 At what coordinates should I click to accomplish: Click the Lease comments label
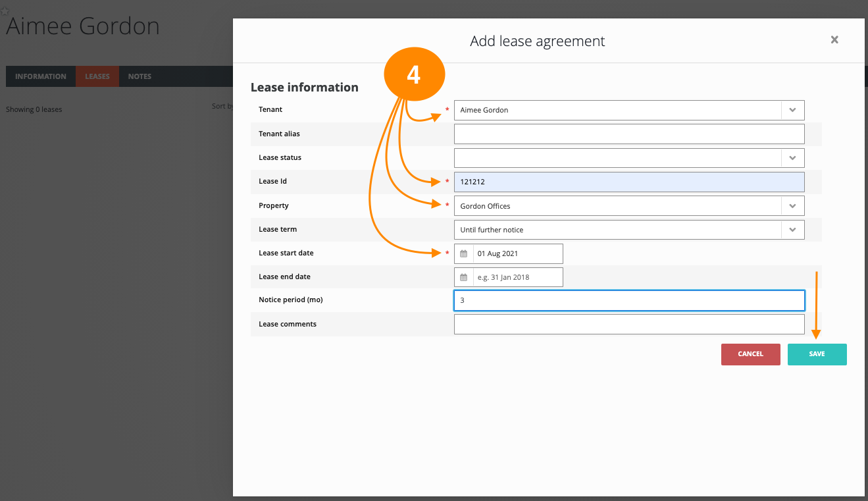point(288,324)
